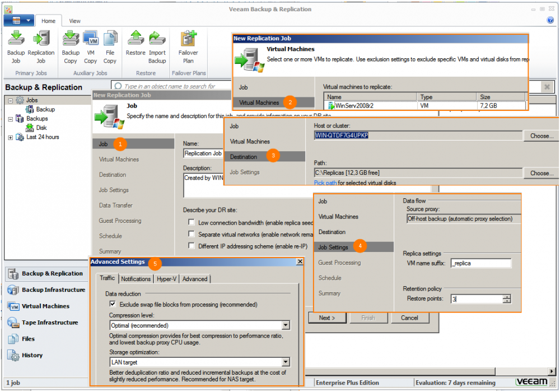Open the Files pane
Image resolution: width=560 pixels, height=392 pixels.
21,339
